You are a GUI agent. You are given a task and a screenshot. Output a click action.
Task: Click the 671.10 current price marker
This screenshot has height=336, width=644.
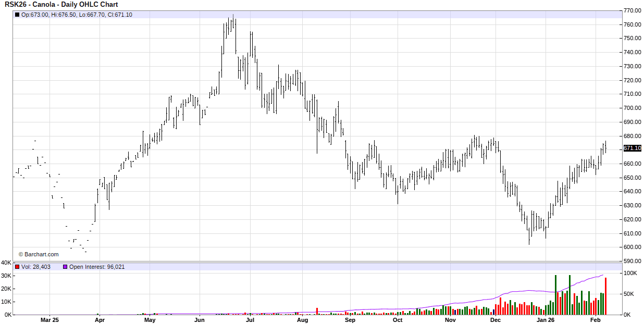click(x=632, y=148)
